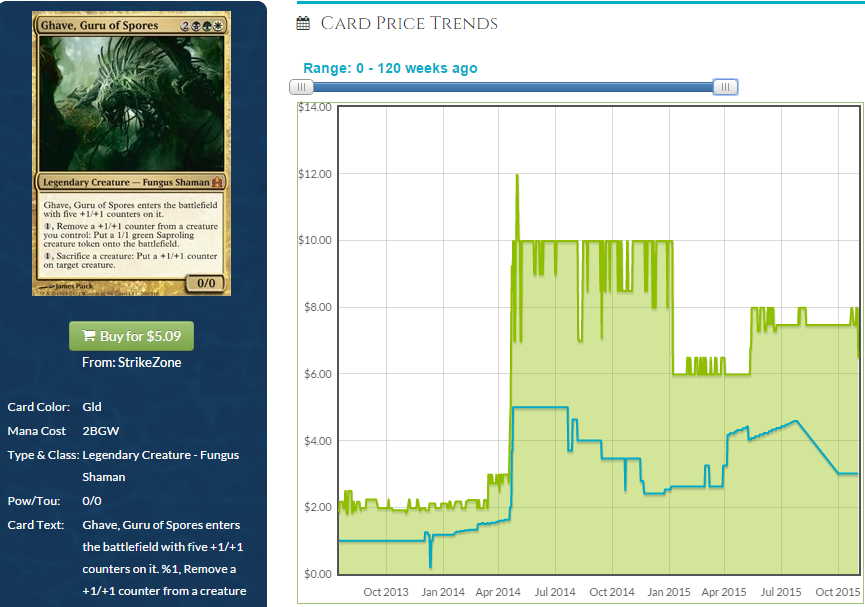Click the Ghave, Guru of Spores card image
The width and height of the screenshot is (865, 607).
pos(131,153)
